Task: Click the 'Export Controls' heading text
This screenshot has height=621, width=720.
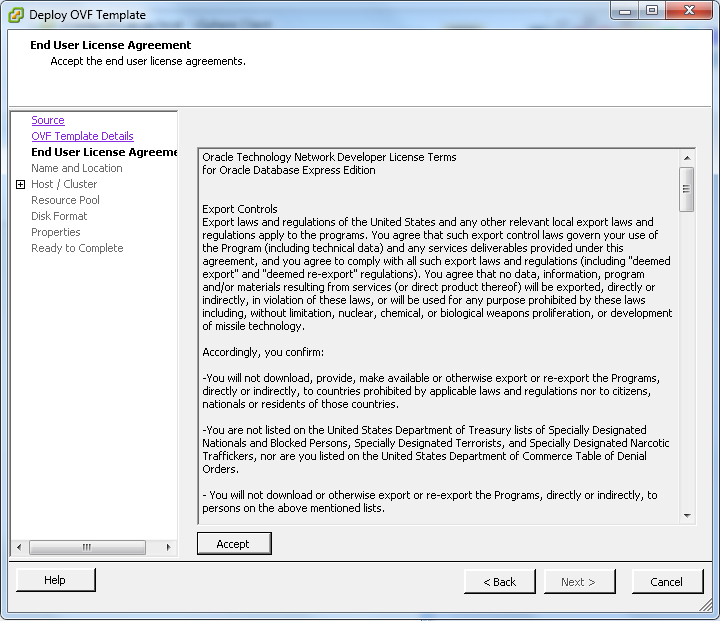Action: click(240, 209)
